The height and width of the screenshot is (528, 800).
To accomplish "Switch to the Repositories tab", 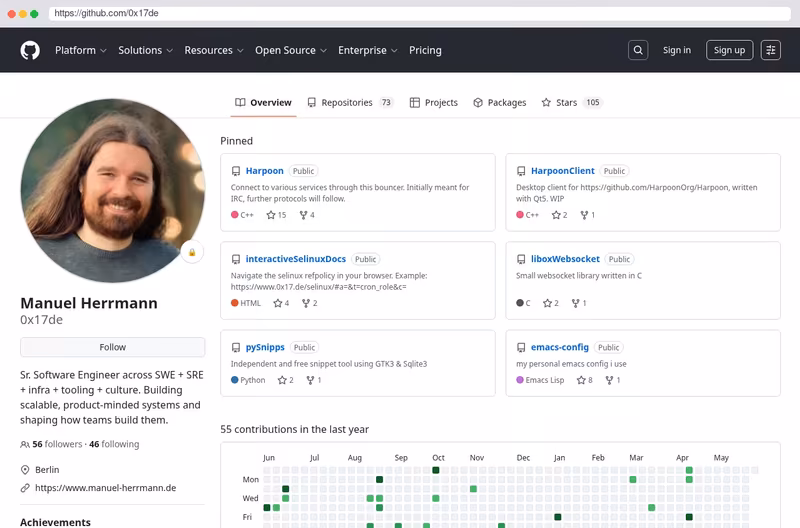I will [351, 103].
